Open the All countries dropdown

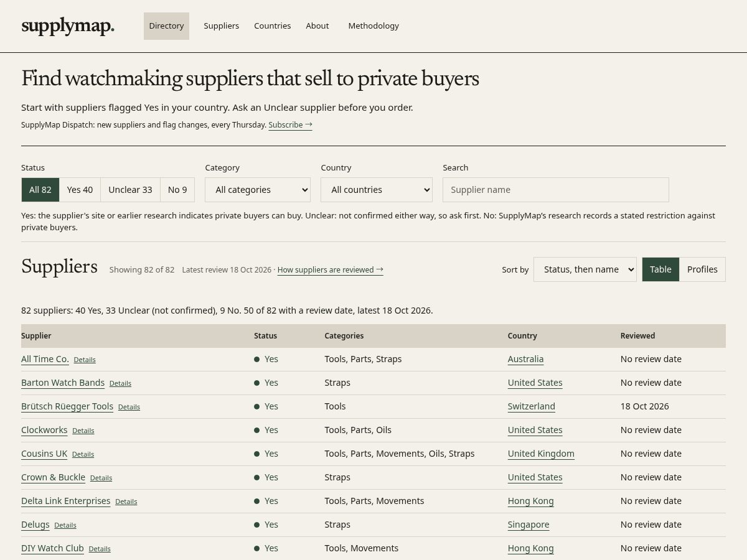(377, 190)
